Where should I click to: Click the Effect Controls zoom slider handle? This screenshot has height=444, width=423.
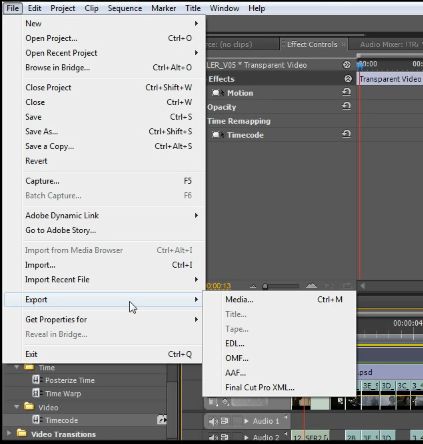click(265, 286)
